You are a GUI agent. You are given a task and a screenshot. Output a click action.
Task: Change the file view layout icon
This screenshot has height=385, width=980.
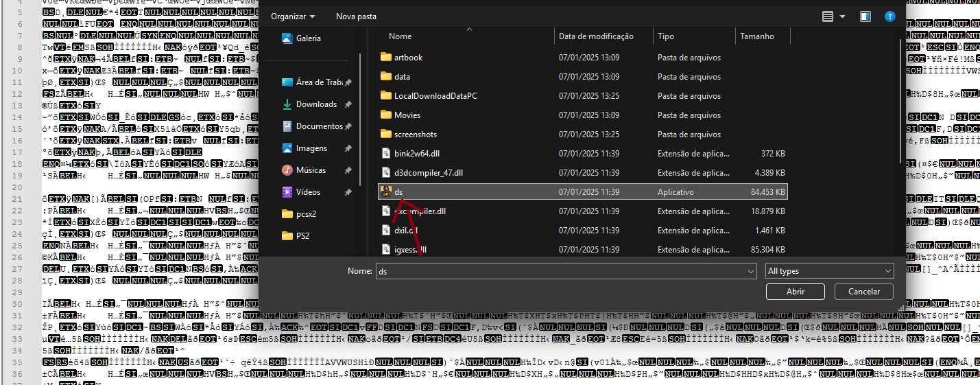tap(828, 16)
